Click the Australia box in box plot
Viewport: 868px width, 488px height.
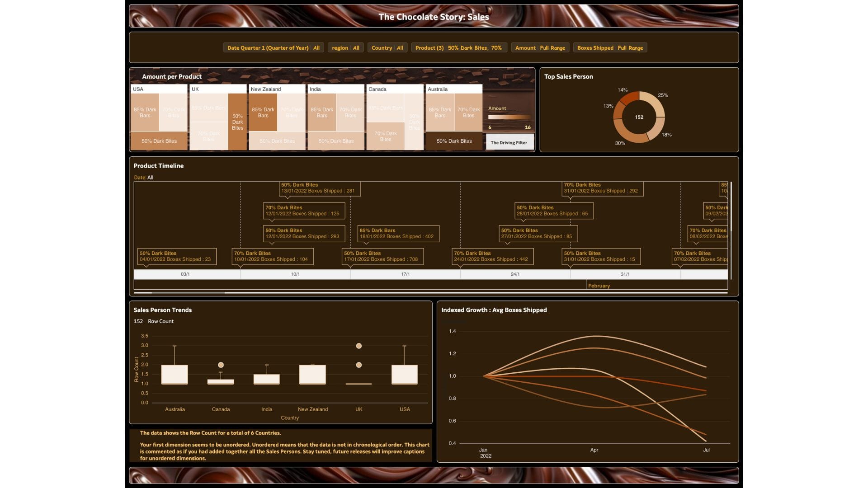[x=175, y=375]
